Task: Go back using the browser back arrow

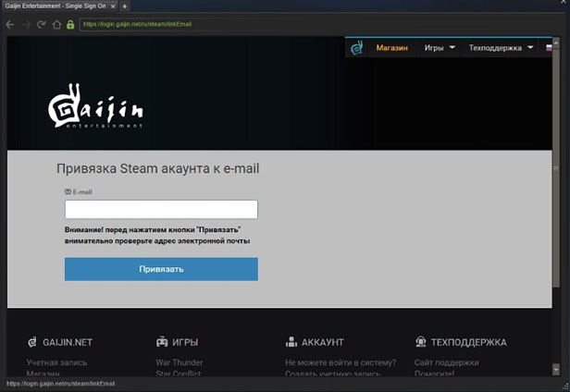Action: tap(10, 24)
